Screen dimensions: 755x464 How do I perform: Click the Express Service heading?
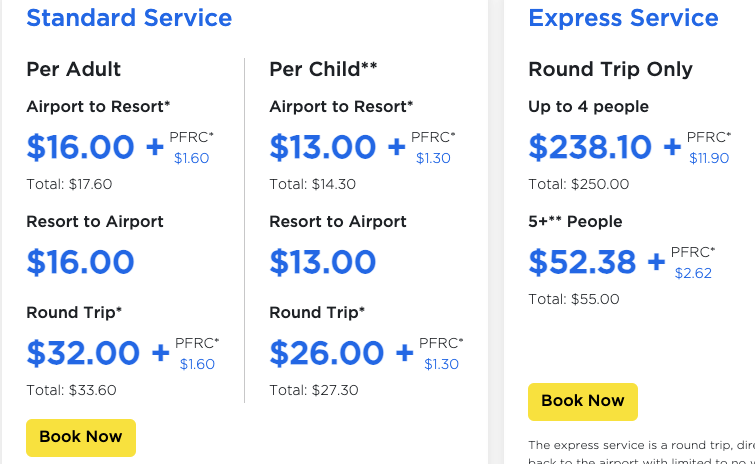tap(623, 18)
